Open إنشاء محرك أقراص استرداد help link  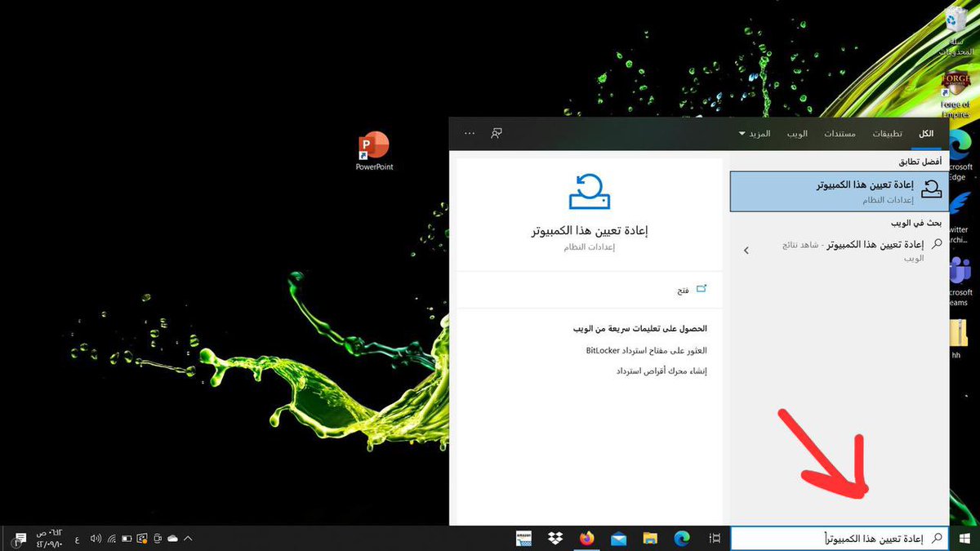(661, 371)
